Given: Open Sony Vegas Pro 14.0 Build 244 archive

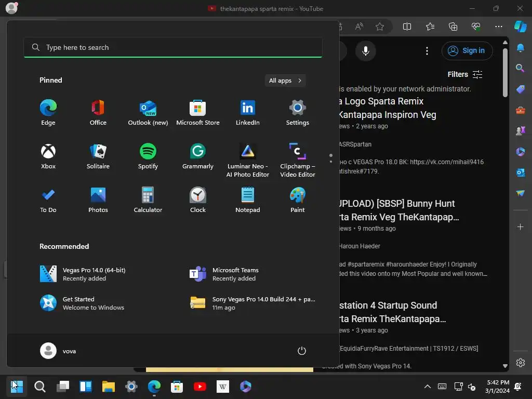Looking at the screenshot, I should pyautogui.click(x=254, y=303).
